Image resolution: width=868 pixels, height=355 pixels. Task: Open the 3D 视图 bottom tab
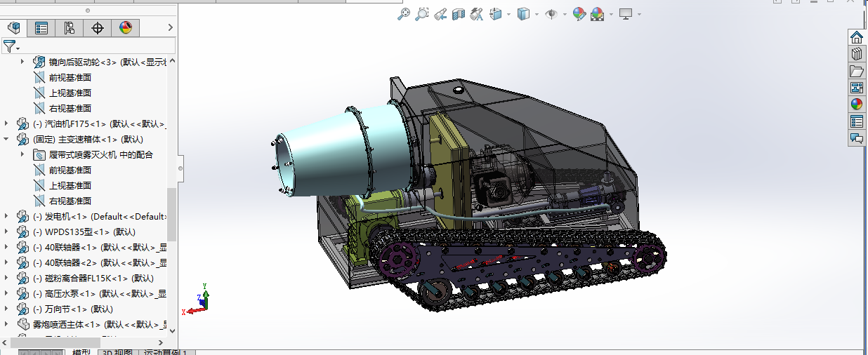click(119, 352)
